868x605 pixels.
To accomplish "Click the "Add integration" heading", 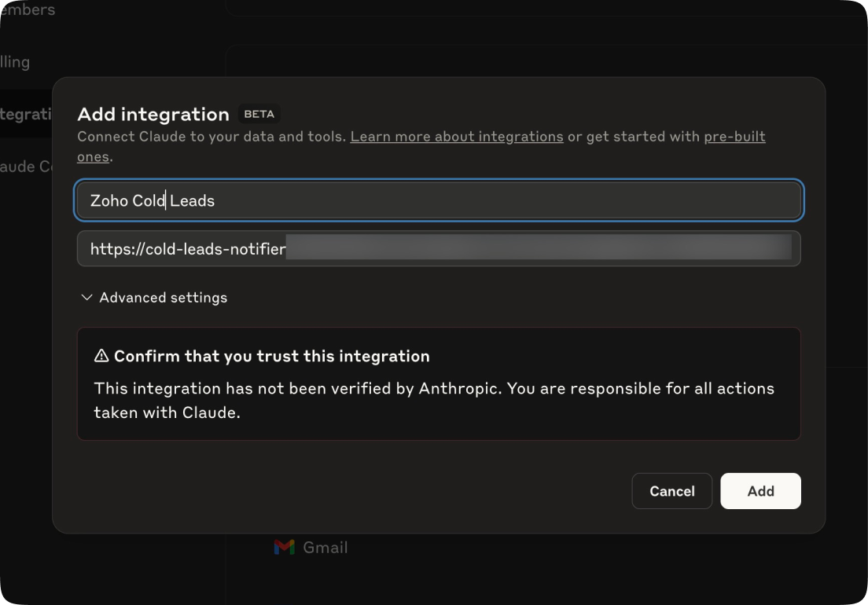I will coord(153,114).
